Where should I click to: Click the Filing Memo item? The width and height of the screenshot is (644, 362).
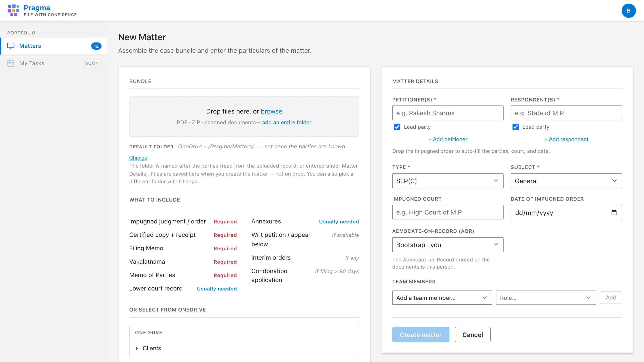click(x=146, y=248)
